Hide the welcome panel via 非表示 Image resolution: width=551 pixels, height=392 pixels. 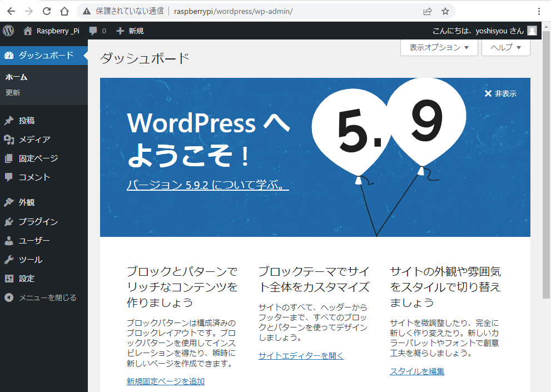(500, 93)
